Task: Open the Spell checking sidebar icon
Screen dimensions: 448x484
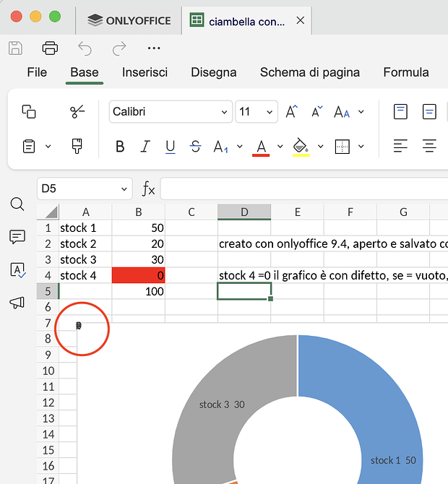Action: 17,270
